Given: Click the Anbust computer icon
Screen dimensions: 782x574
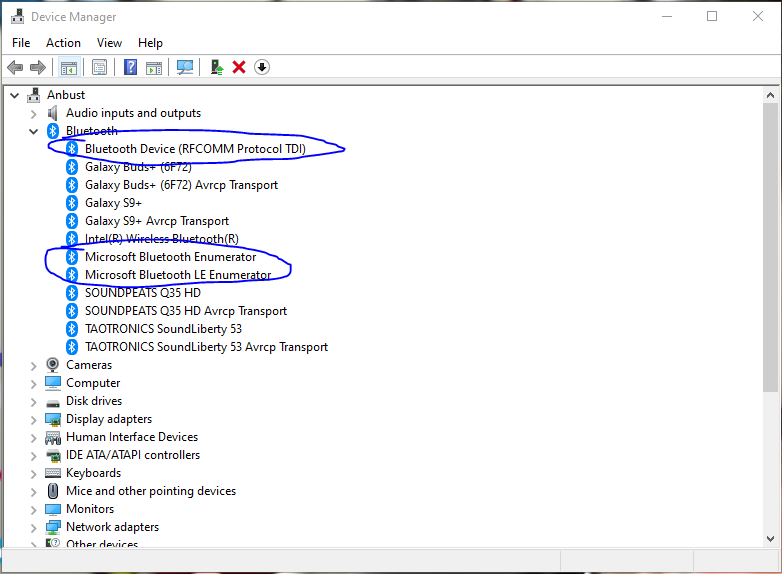Looking at the screenshot, I should (33, 95).
